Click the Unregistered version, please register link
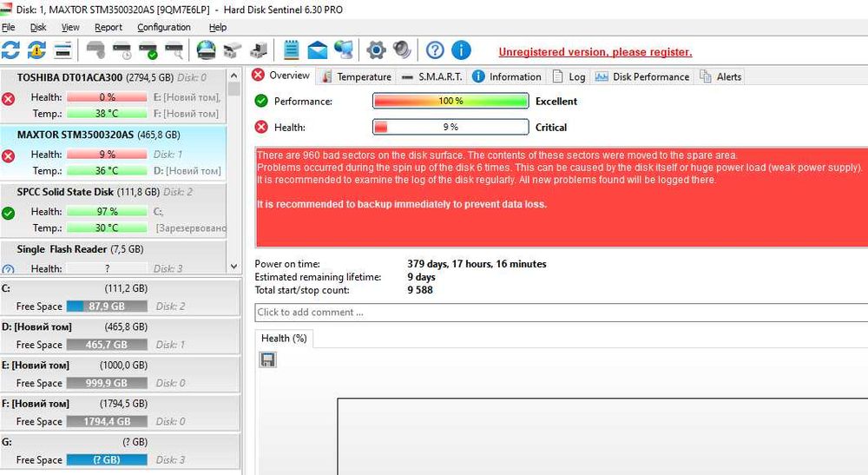This screenshot has height=475, width=868. coord(595,52)
